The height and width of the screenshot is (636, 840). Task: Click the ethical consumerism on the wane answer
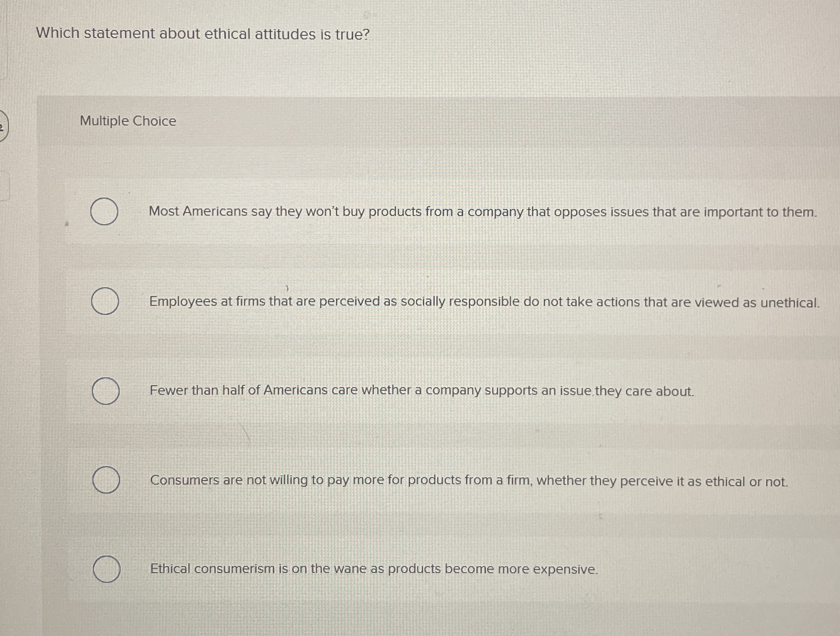(374, 568)
